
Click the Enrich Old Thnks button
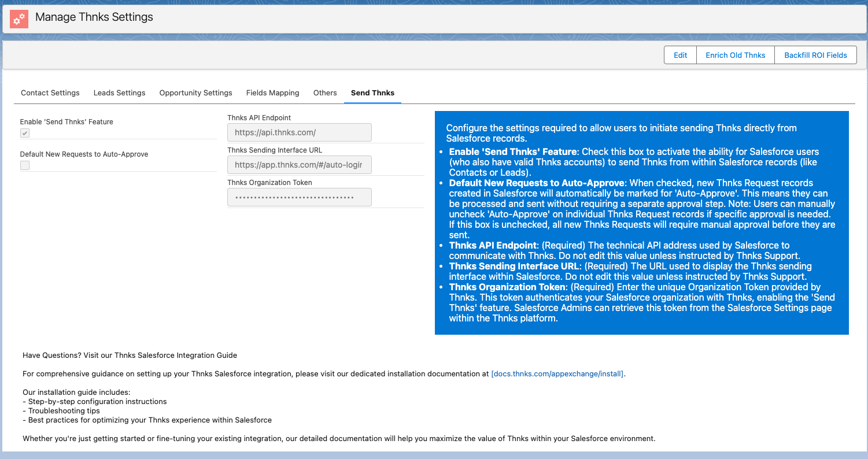736,55
